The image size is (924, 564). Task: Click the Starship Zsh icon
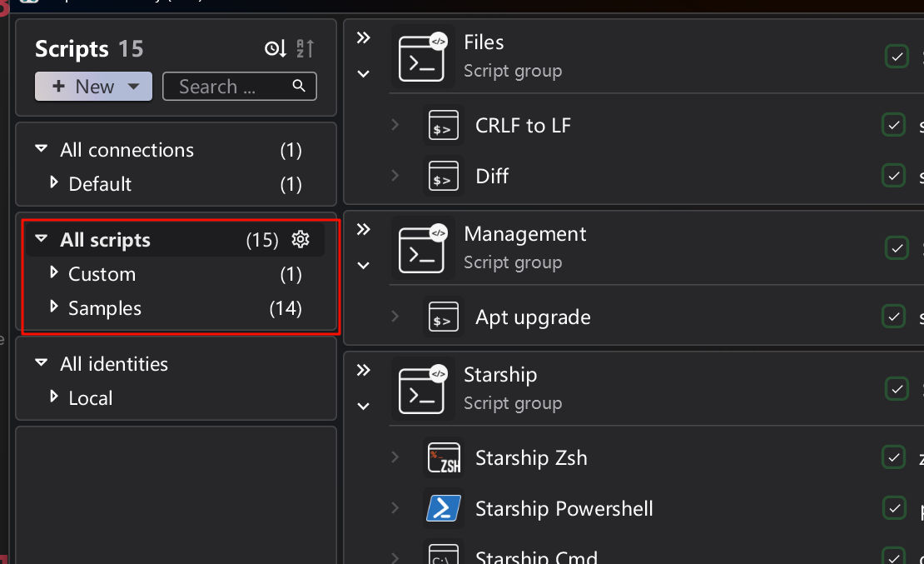(x=443, y=458)
